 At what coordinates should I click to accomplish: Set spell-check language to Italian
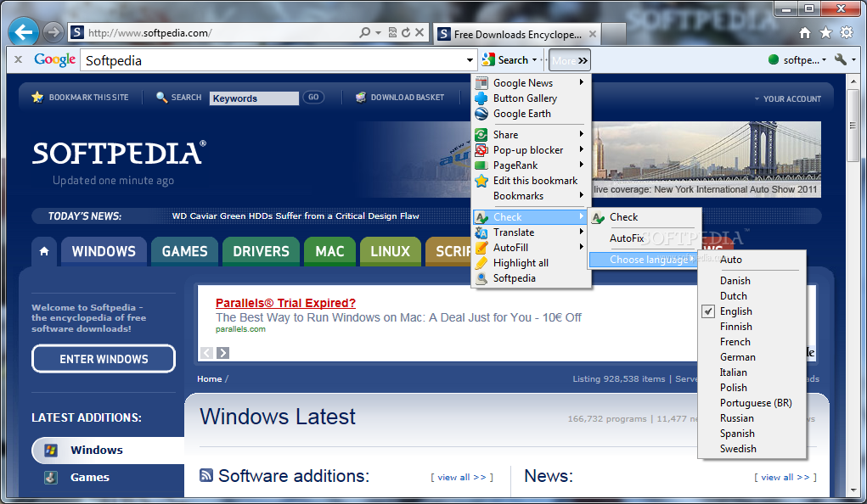click(x=752, y=372)
